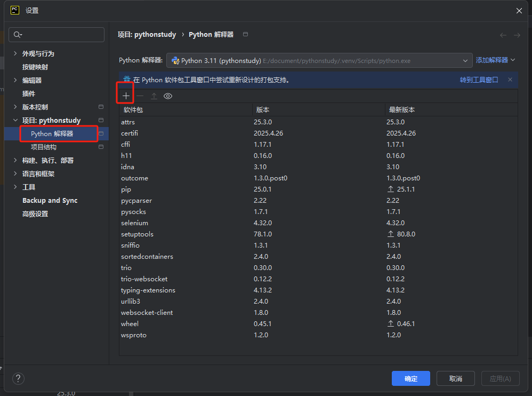Click the 取消 button
This screenshot has height=396, width=532.
pos(455,378)
